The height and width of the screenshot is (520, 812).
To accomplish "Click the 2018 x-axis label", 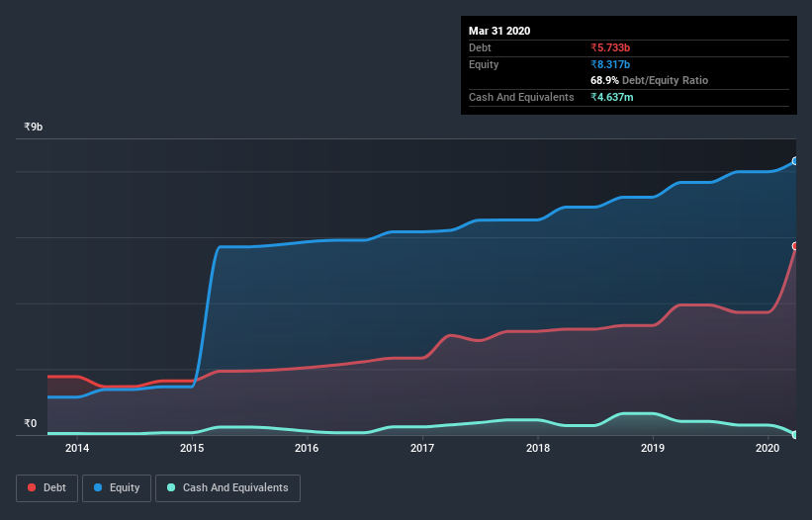I will (538, 448).
